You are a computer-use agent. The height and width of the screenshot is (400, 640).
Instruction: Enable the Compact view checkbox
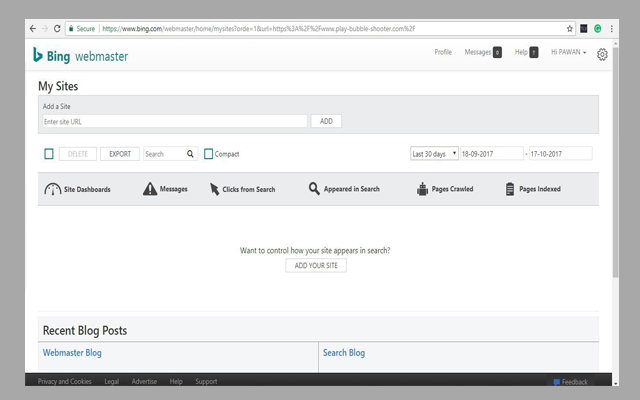(209, 154)
